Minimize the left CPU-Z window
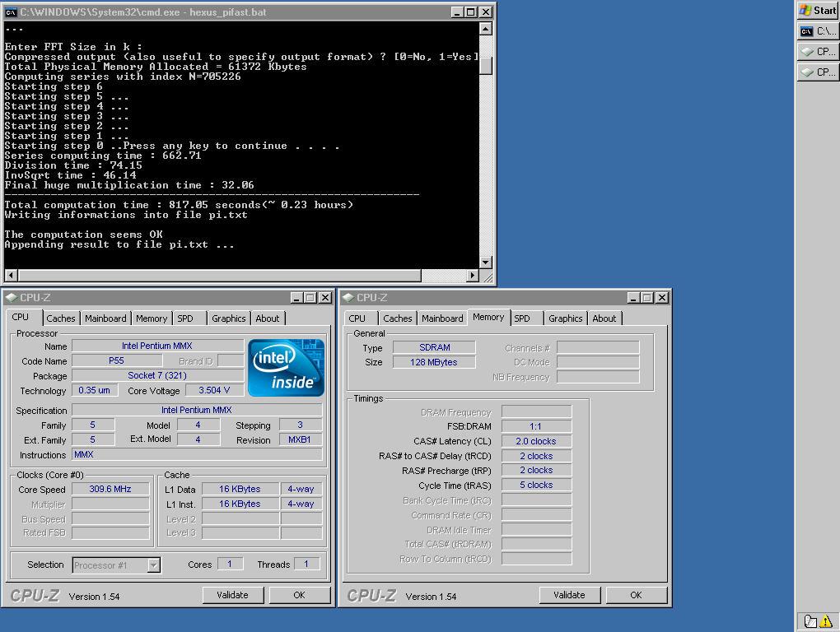 (x=296, y=298)
